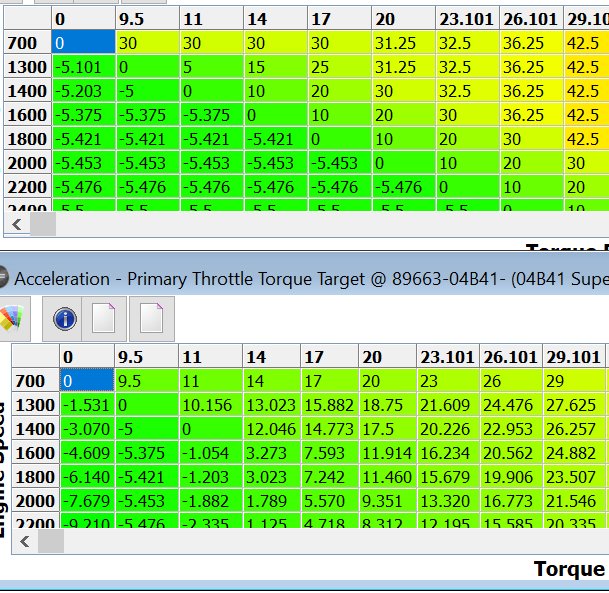Image resolution: width=609 pixels, height=593 pixels.
Task: Click the upper table's scroll left arrow
Action: click(x=17, y=224)
